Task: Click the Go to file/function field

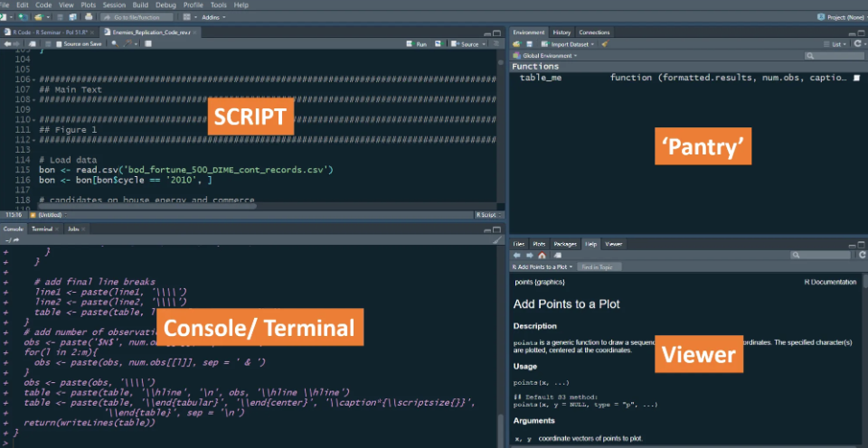Action: [136, 17]
